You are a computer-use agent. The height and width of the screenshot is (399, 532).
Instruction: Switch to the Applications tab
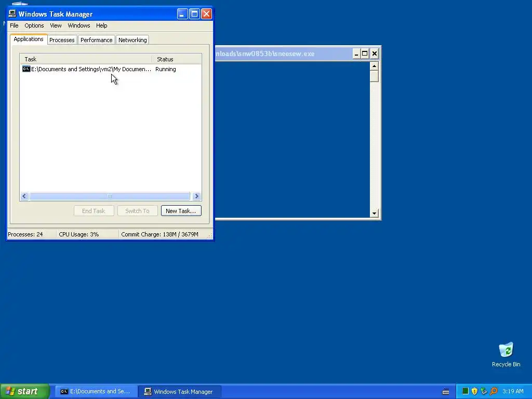(29, 39)
